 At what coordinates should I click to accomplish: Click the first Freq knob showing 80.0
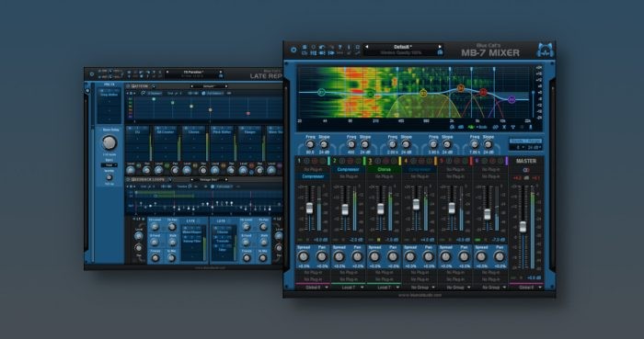[x=310, y=144]
